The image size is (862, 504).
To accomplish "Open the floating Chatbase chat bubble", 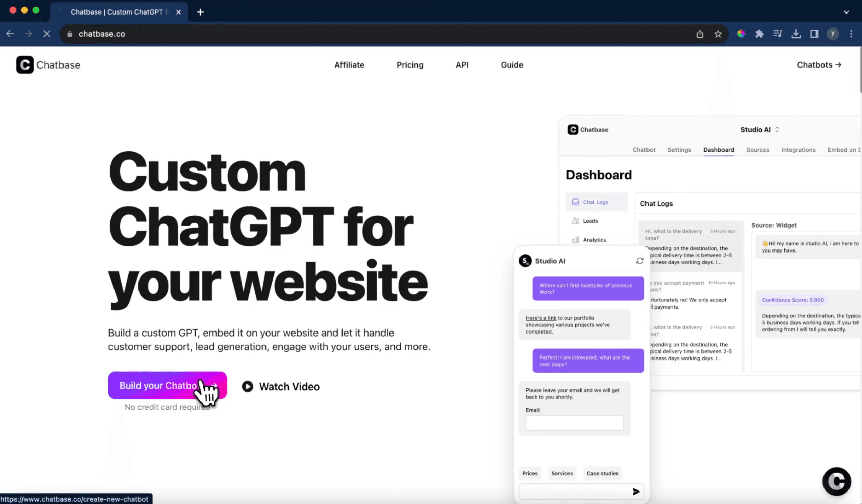I will [x=836, y=481].
